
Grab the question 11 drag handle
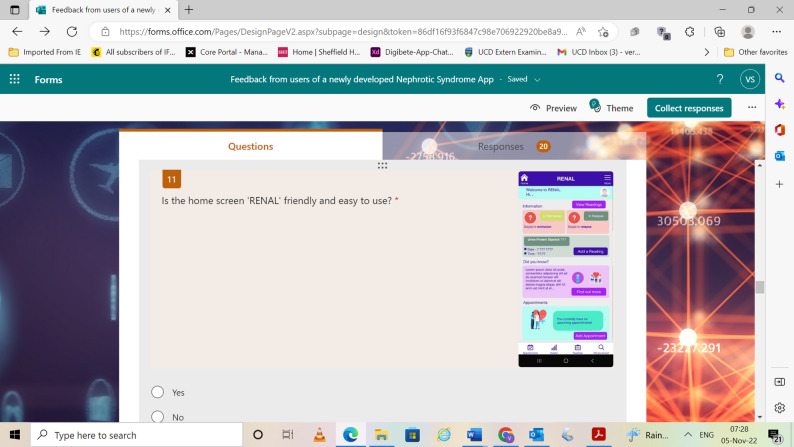(382, 165)
